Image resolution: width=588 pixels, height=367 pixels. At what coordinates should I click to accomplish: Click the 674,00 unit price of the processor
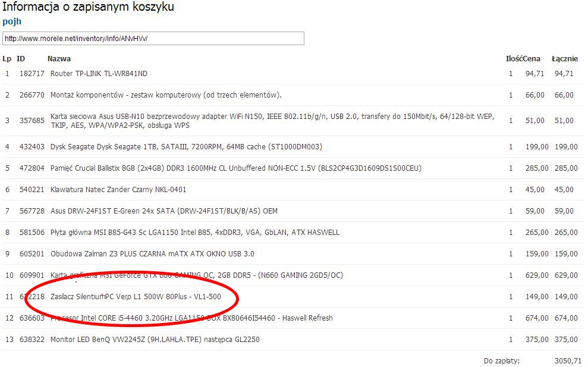pyautogui.click(x=537, y=318)
